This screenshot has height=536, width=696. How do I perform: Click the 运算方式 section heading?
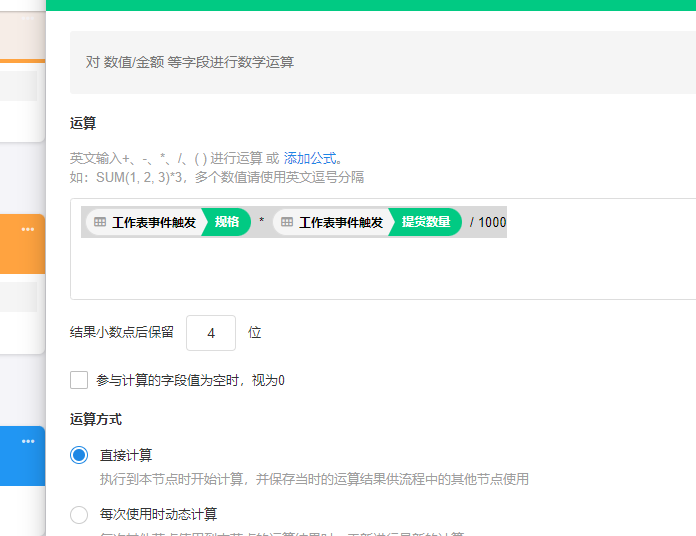pos(96,419)
